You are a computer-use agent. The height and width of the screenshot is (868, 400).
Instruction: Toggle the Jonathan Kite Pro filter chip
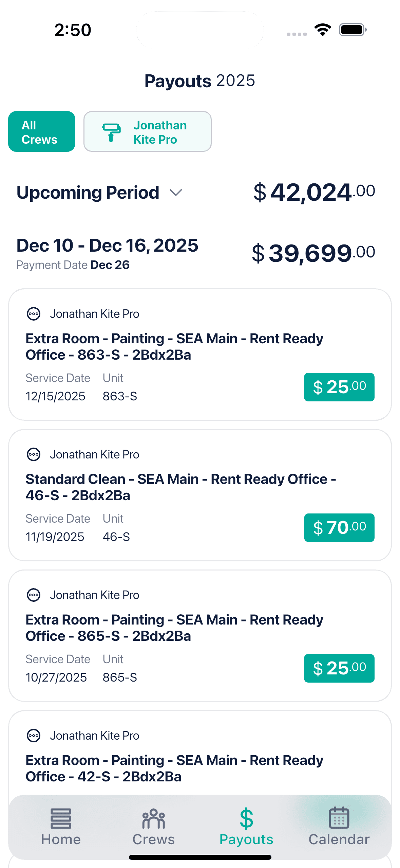click(x=148, y=132)
